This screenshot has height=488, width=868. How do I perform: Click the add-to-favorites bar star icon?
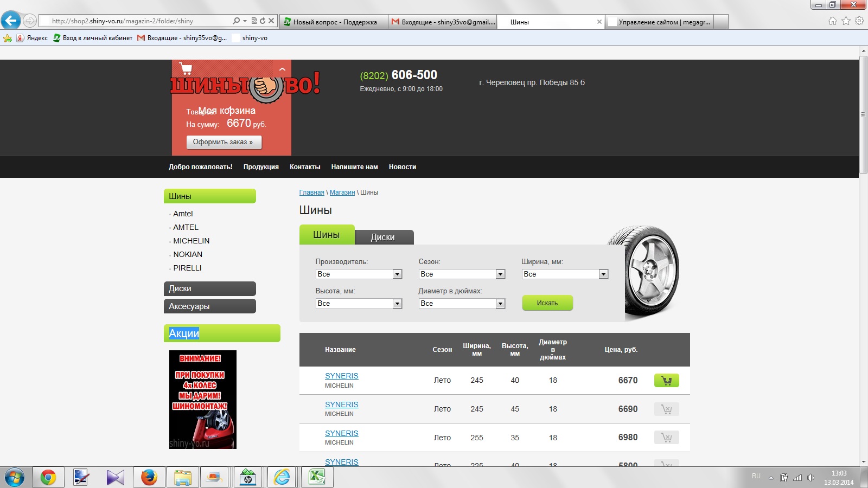coord(8,38)
